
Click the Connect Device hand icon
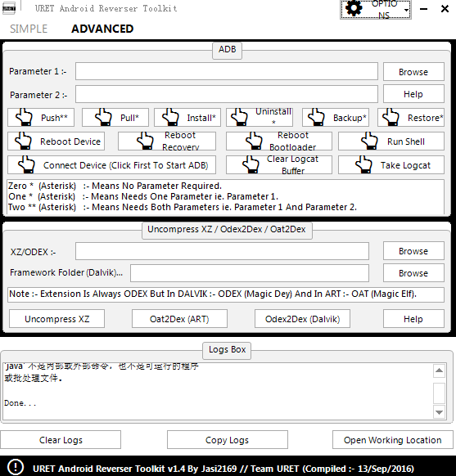tap(26, 164)
